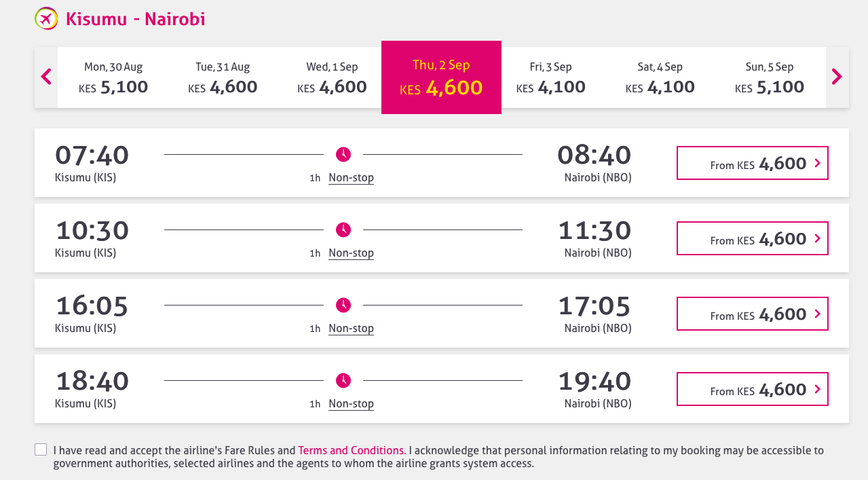Click the airplane route icon beside Kisumu - Nairobi
868x480 pixels.
(x=45, y=18)
